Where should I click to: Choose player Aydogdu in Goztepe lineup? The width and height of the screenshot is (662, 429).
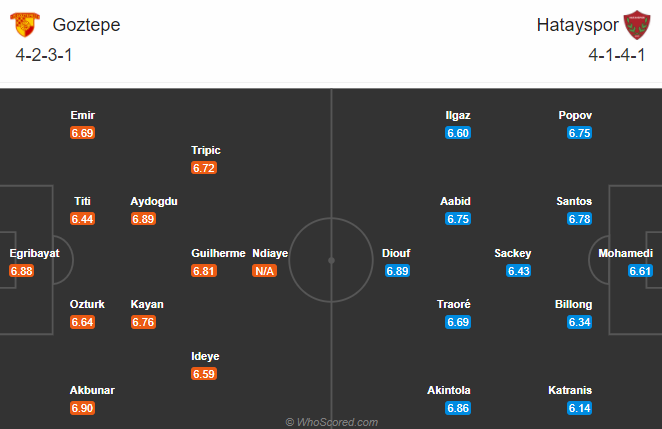(x=154, y=201)
